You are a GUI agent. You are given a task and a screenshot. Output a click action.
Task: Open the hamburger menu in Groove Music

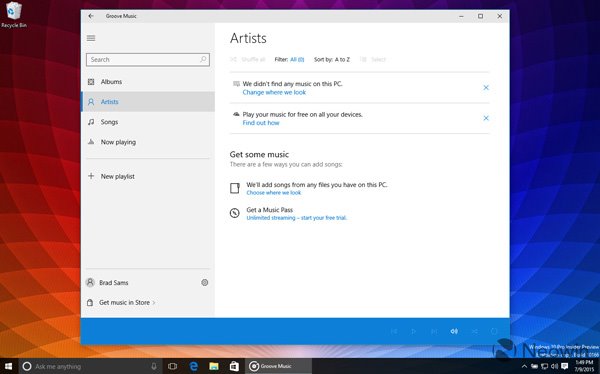(x=91, y=38)
